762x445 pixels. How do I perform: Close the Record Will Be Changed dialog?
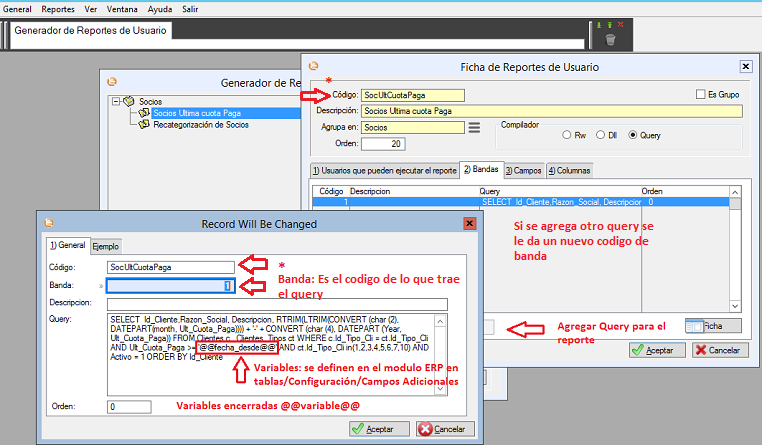pyautogui.click(x=469, y=223)
